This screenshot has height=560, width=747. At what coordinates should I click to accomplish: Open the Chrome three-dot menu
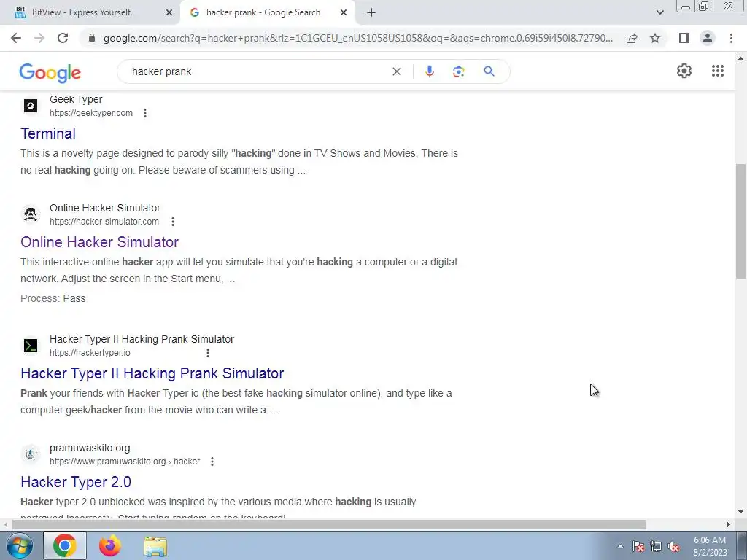point(731,38)
